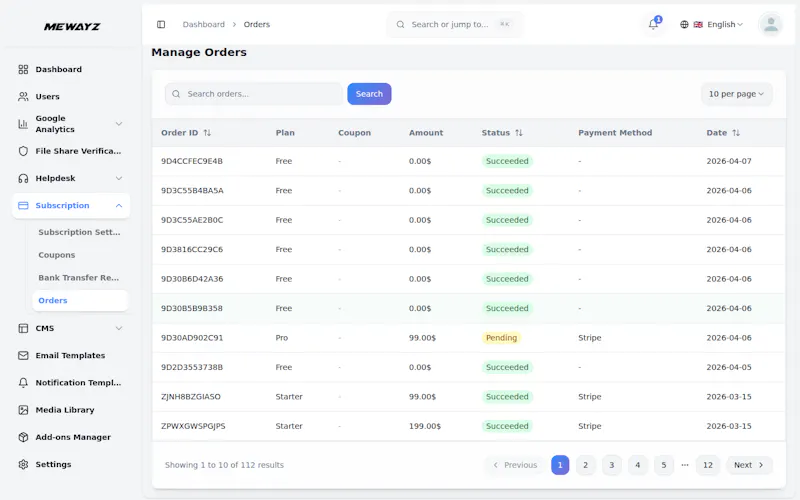Expand the CMS chevron

pyautogui.click(x=119, y=329)
